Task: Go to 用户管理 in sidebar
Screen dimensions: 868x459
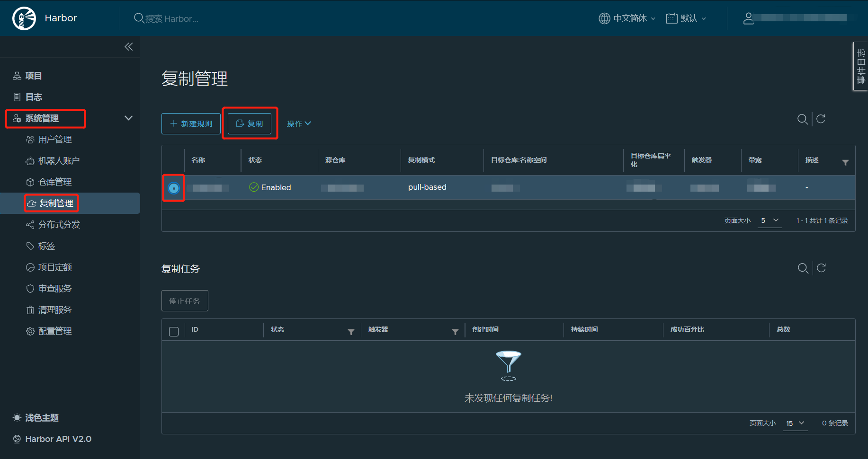Action: coord(55,140)
